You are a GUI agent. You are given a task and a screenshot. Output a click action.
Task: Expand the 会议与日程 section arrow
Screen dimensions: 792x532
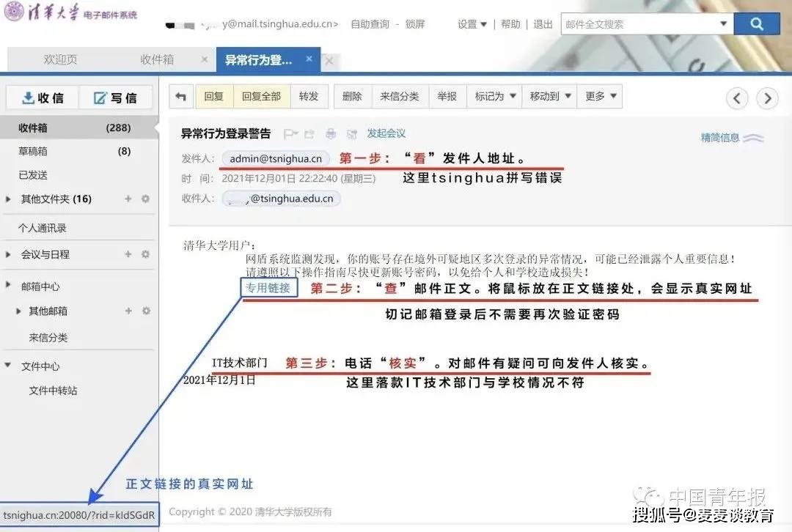[8, 254]
